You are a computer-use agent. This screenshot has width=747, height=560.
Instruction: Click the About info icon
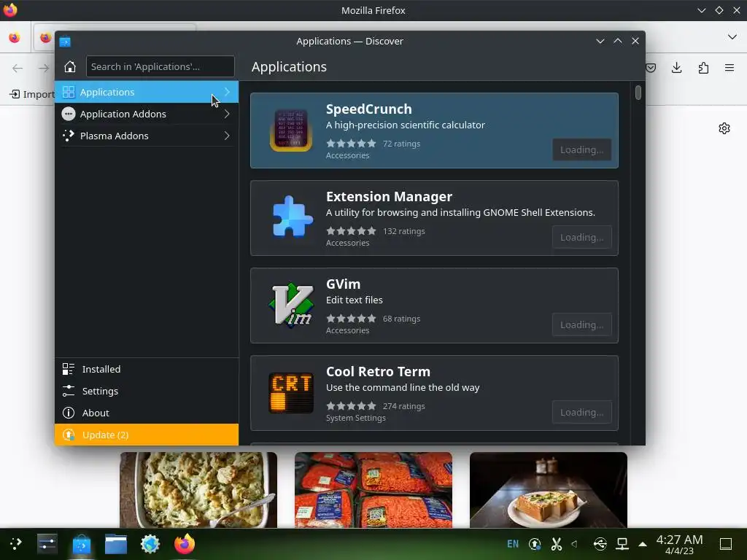(x=69, y=413)
